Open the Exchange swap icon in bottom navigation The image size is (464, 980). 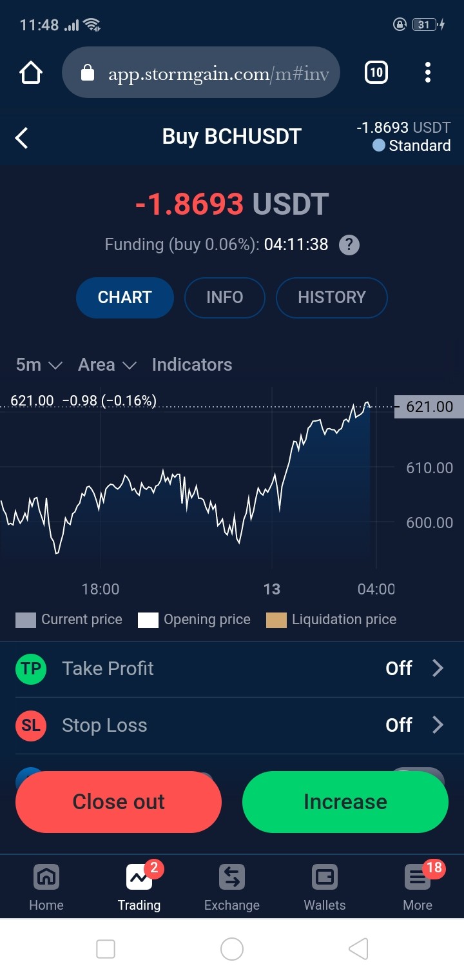(x=232, y=877)
